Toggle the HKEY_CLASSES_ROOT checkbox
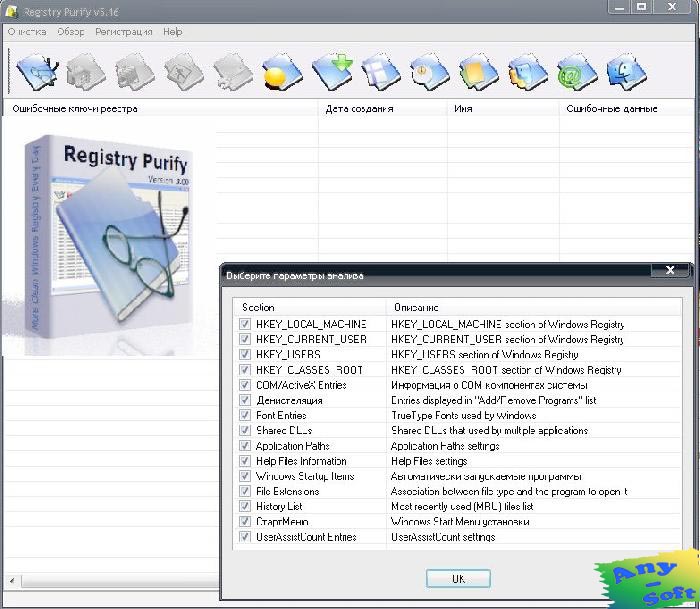The image size is (700, 609). coord(245,370)
